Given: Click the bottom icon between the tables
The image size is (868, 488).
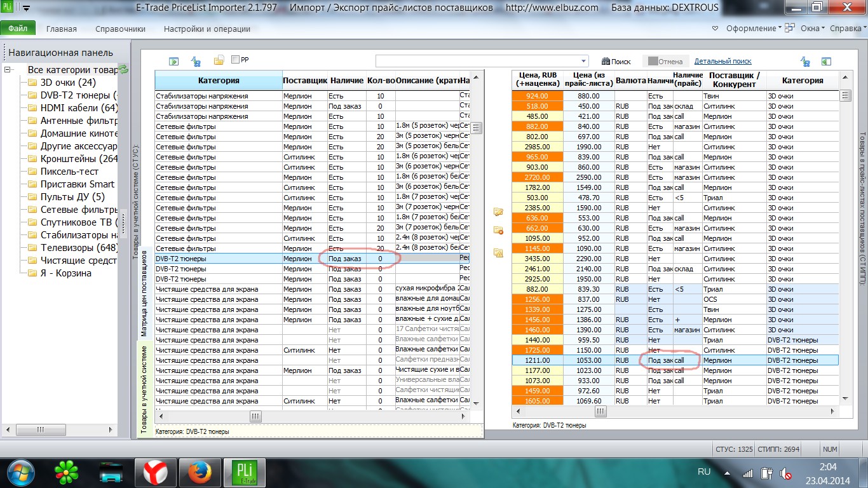Looking at the screenshot, I should pyautogui.click(x=498, y=253).
